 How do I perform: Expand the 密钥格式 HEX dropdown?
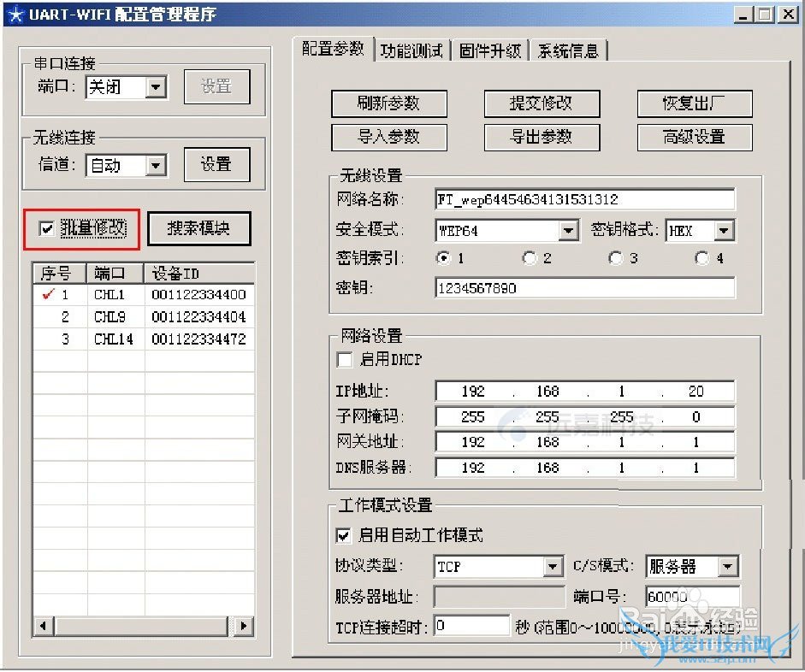724,231
